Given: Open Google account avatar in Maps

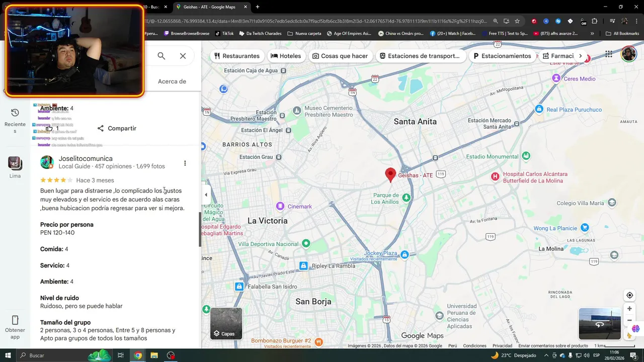Looking at the screenshot, I should 629,54.
